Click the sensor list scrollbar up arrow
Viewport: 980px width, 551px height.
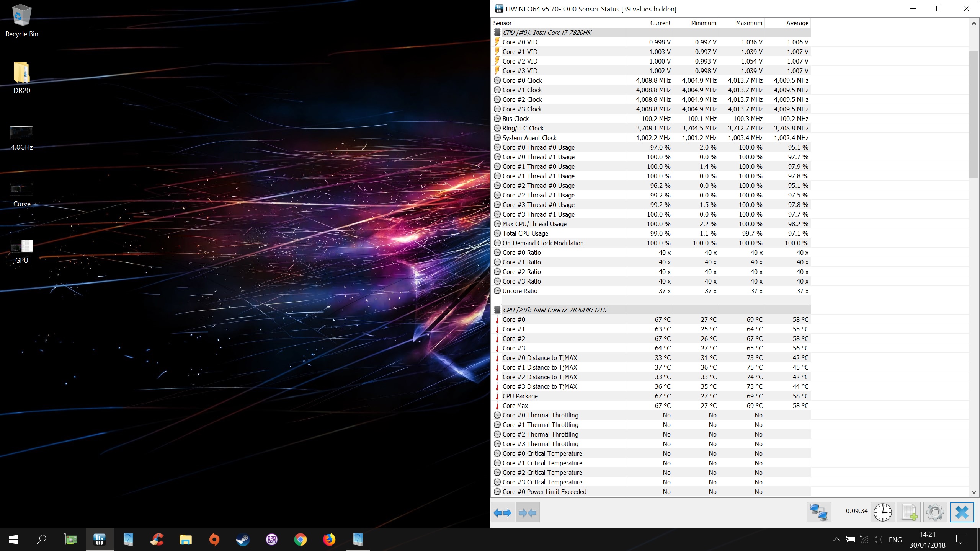(974, 24)
